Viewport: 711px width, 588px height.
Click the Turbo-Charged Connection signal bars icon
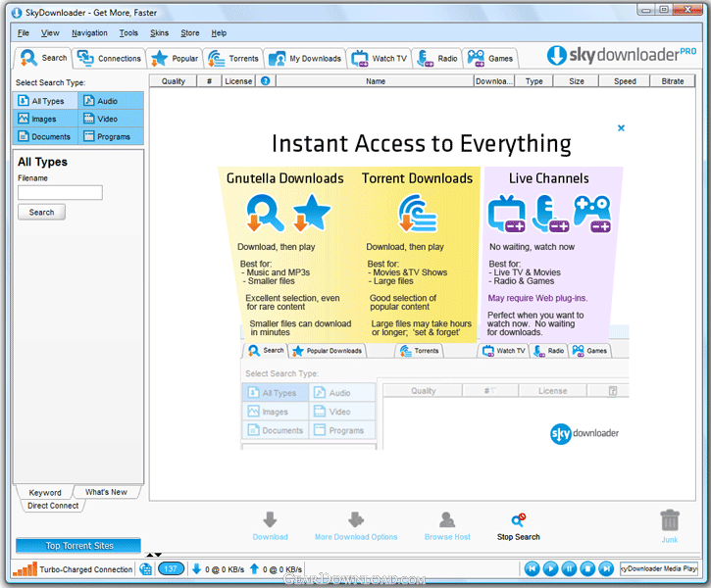pyautogui.click(x=25, y=569)
